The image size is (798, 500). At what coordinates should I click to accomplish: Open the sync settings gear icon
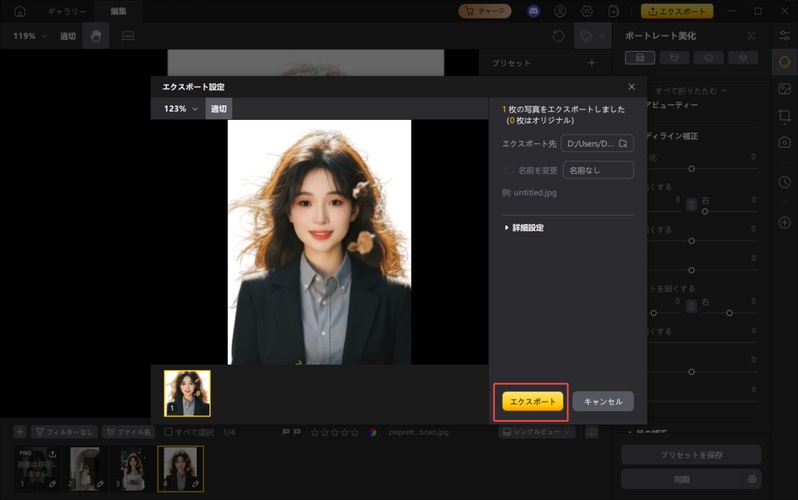pyautogui.click(x=752, y=479)
